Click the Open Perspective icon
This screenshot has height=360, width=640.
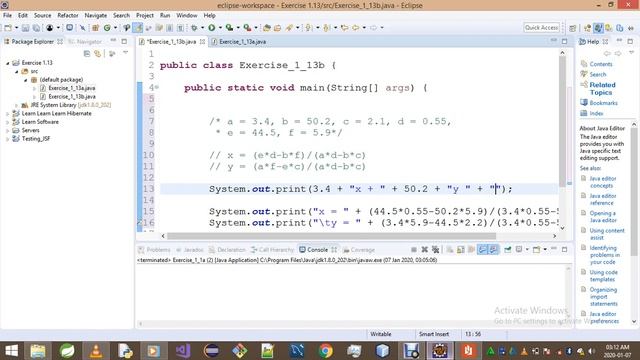(x=573, y=28)
